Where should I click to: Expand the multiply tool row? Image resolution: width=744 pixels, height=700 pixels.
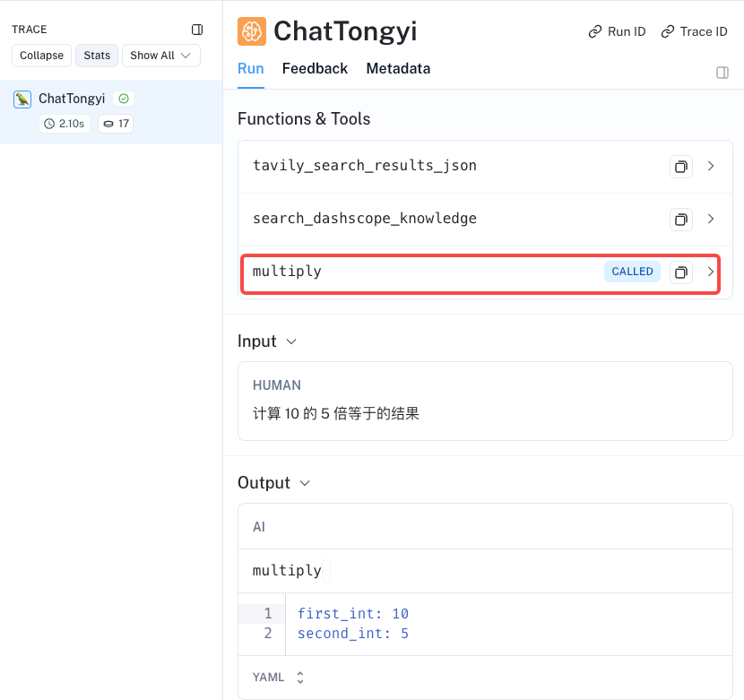(x=710, y=272)
